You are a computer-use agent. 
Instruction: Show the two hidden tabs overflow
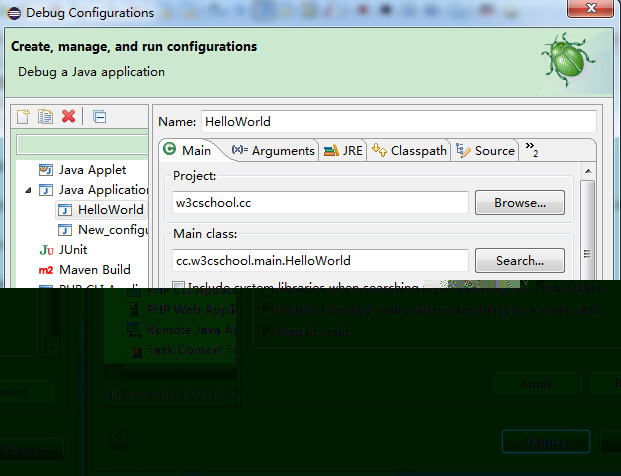pos(532,150)
